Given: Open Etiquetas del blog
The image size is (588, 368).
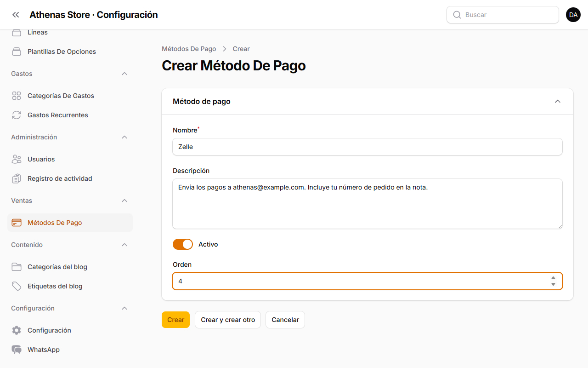Looking at the screenshot, I should click(x=70, y=286).
